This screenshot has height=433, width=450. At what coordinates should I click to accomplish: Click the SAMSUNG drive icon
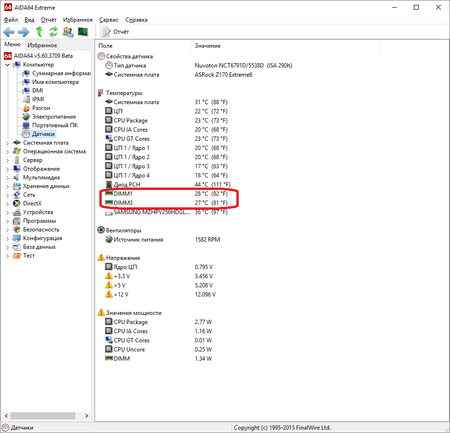coord(109,213)
